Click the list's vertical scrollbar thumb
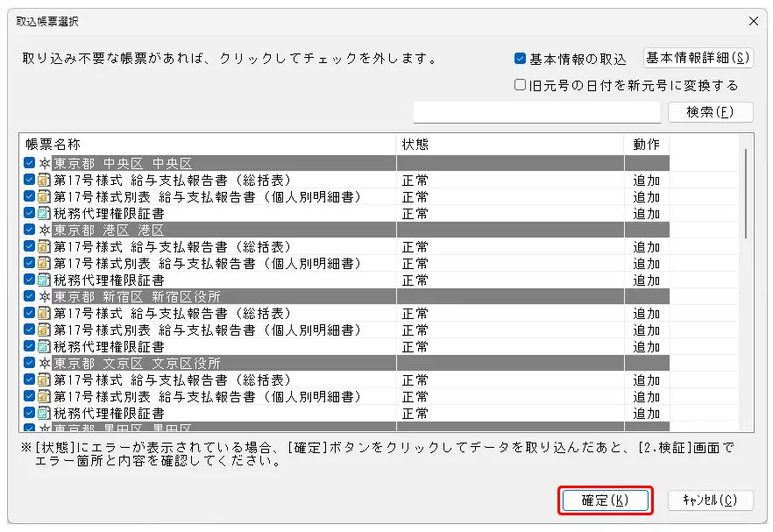 745,193
